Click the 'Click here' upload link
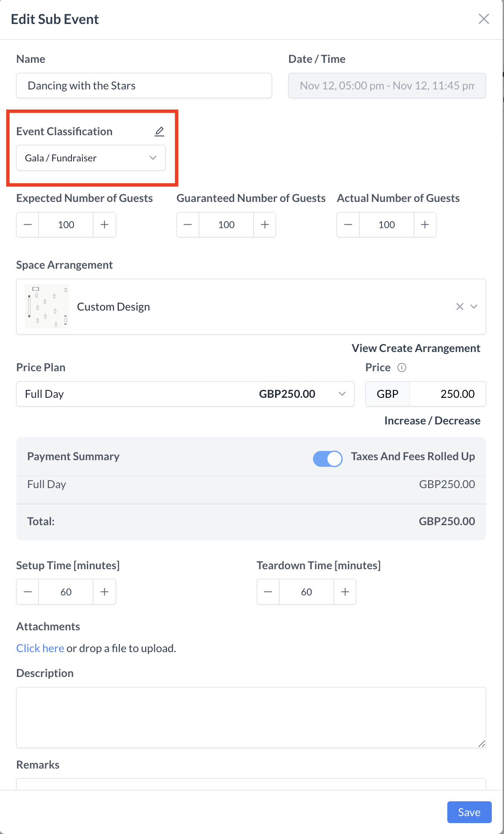Viewport: 504px width, 834px height. coord(40,648)
